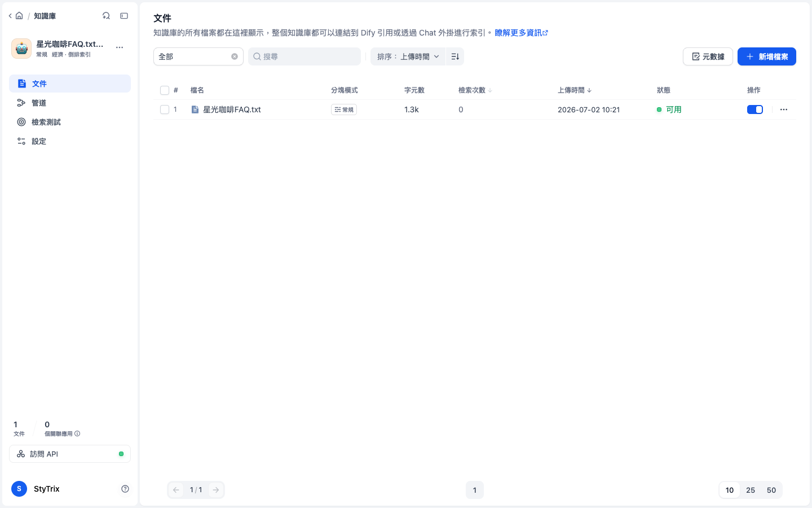
Task: Open the 全部 filter dropdown
Action: 198,56
